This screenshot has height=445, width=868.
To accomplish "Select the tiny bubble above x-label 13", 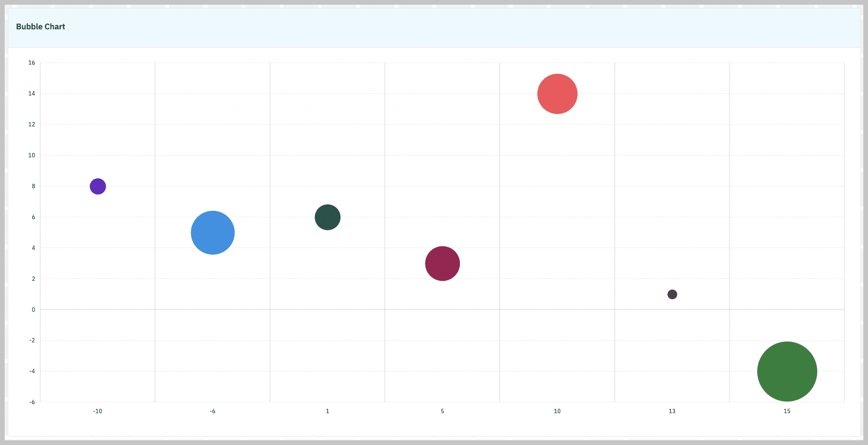I will point(672,294).
